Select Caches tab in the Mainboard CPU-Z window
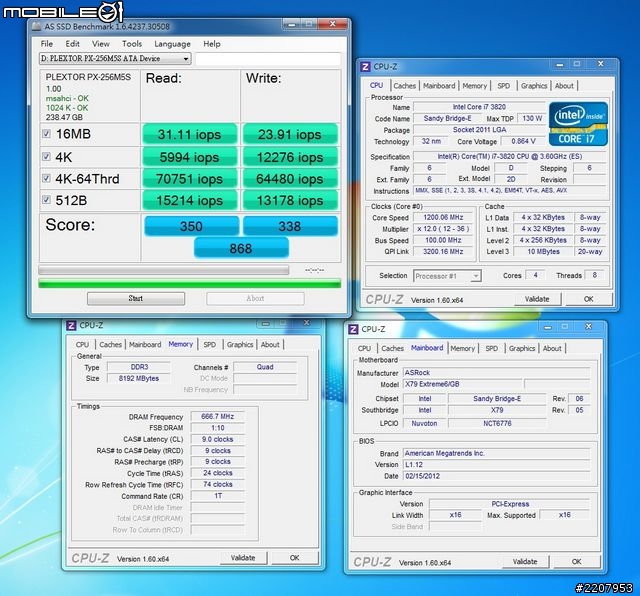 pyautogui.click(x=392, y=348)
